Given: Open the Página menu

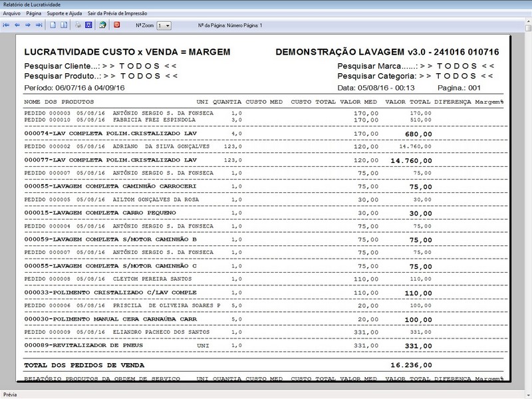Looking at the screenshot, I should [34, 13].
